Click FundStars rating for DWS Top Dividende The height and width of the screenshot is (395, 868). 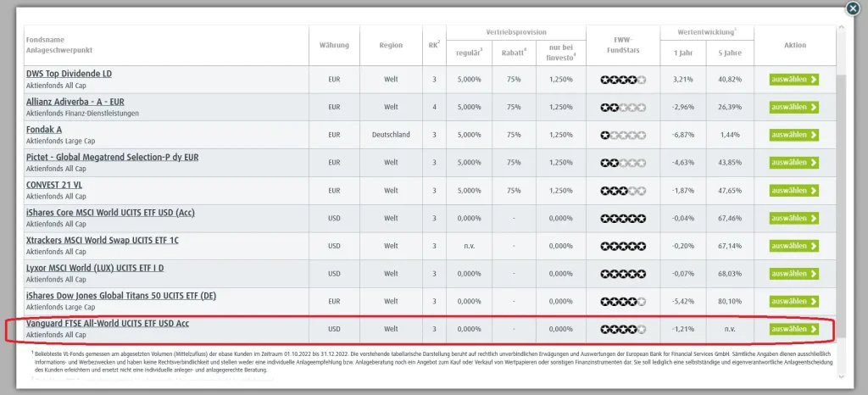[x=623, y=80]
